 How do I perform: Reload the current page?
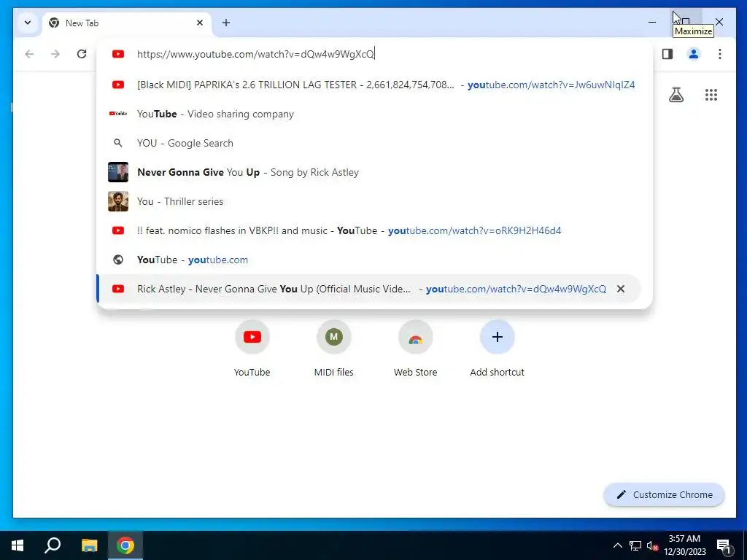point(82,54)
